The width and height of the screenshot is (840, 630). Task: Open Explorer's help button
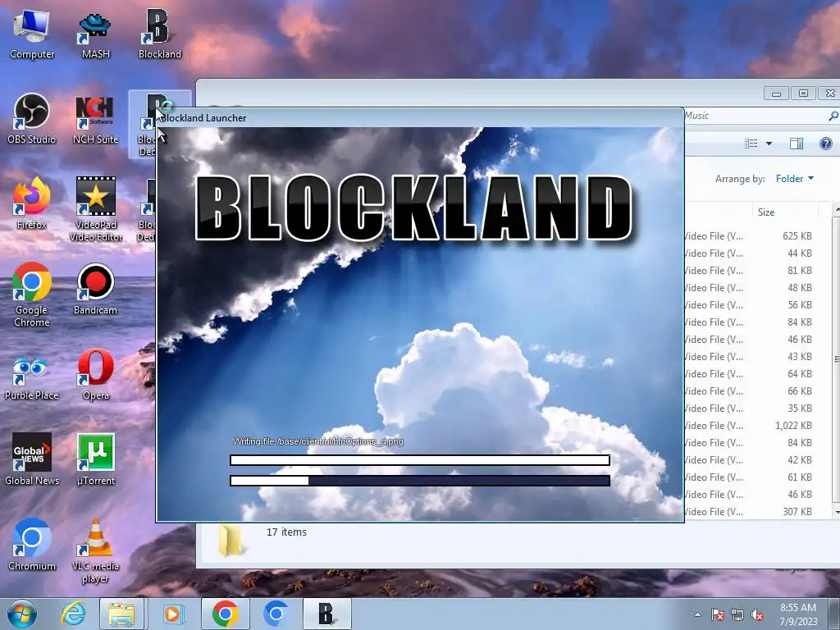click(x=825, y=143)
